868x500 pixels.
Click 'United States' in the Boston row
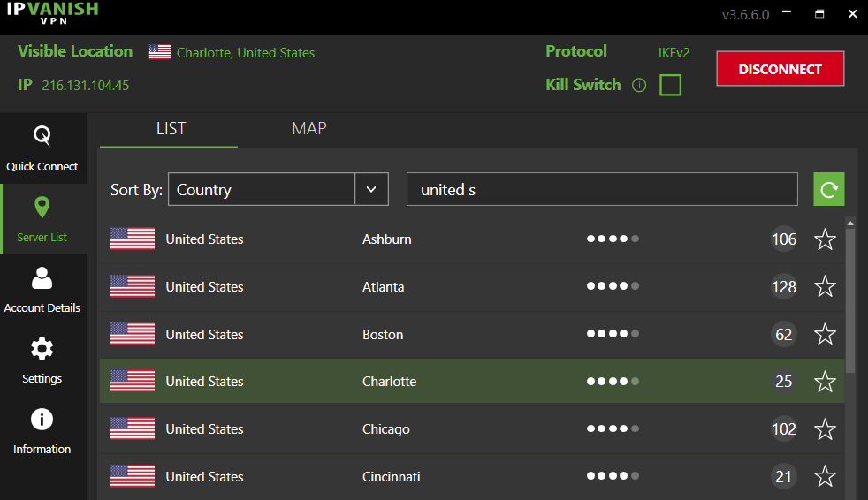205,334
